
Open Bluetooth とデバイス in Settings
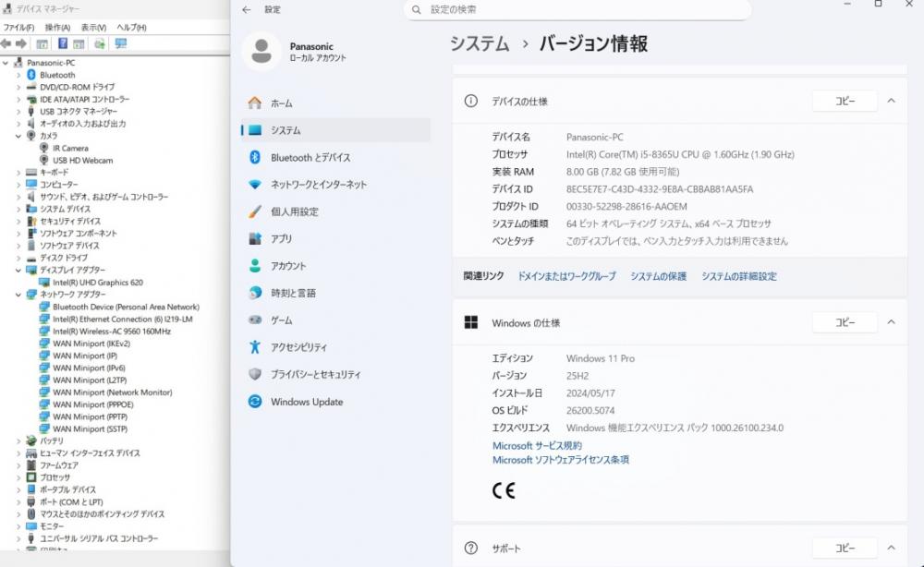pos(336,157)
